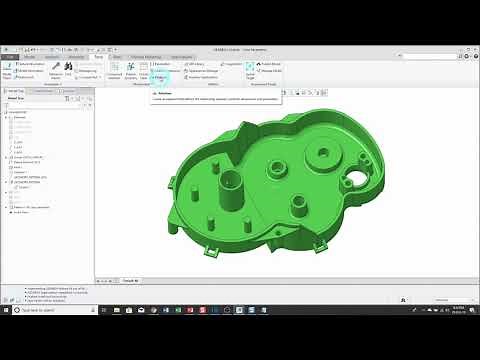Open the Model Tree settings icon

tap(67, 98)
